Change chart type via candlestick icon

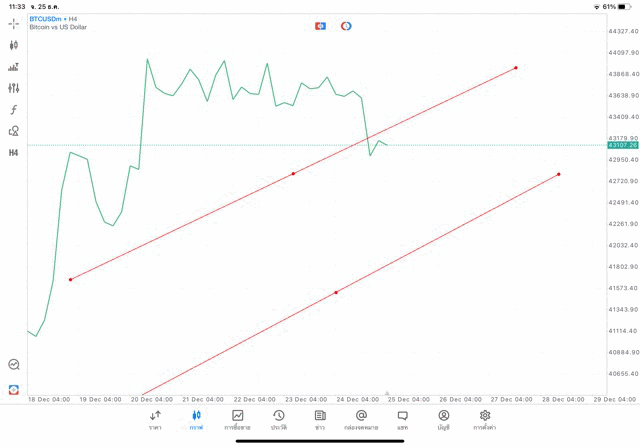14,45
